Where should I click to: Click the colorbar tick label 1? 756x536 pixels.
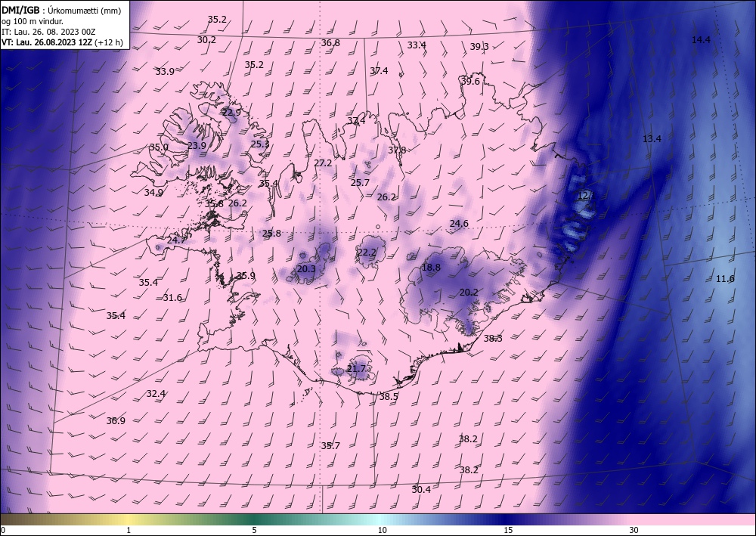point(129,530)
